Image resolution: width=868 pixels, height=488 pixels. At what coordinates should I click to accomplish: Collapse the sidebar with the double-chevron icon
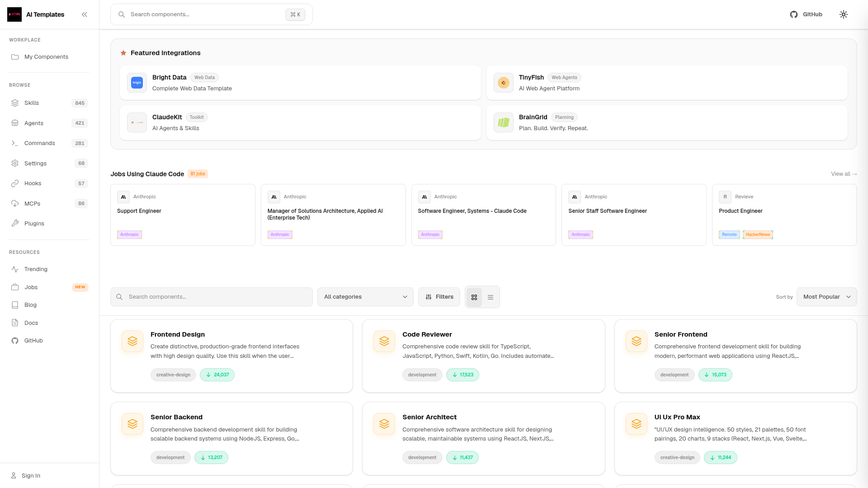[85, 14]
